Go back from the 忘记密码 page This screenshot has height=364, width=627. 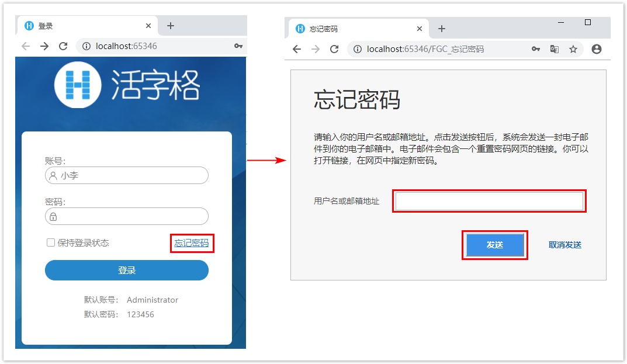click(x=297, y=49)
